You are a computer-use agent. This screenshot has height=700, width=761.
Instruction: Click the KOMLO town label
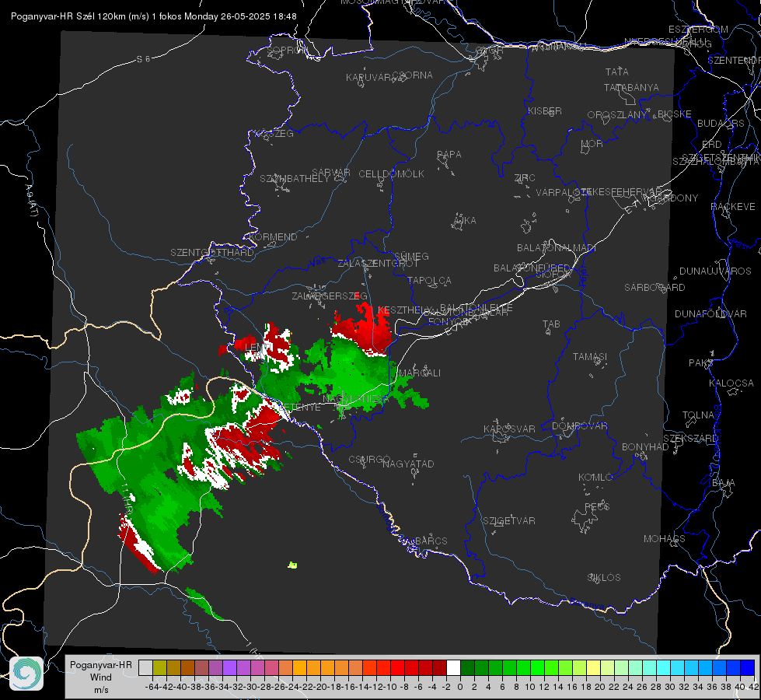click(595, 478)
